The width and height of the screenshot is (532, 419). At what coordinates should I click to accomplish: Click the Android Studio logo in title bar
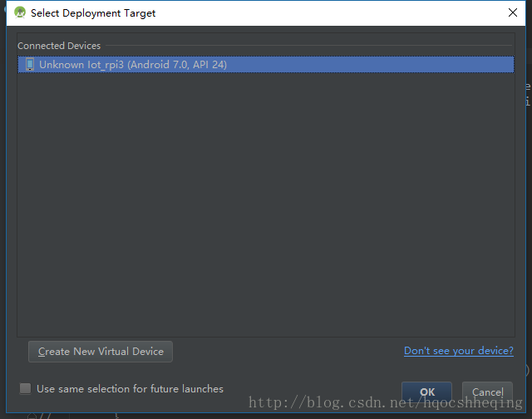20,13
